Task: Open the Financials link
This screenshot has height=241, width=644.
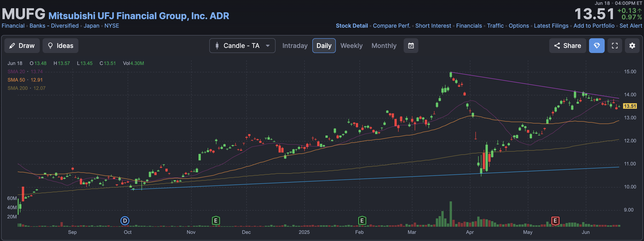Action: coord(469,26)
